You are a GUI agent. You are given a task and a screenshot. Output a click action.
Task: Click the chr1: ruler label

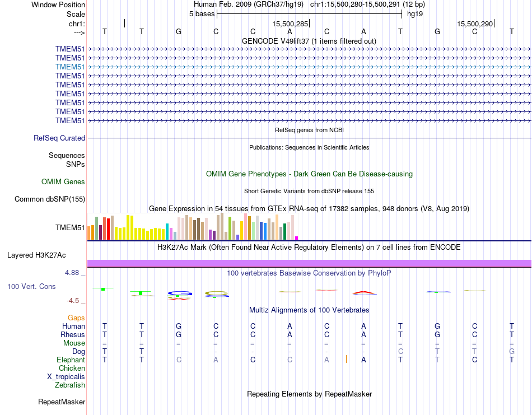tap(77, 24)
